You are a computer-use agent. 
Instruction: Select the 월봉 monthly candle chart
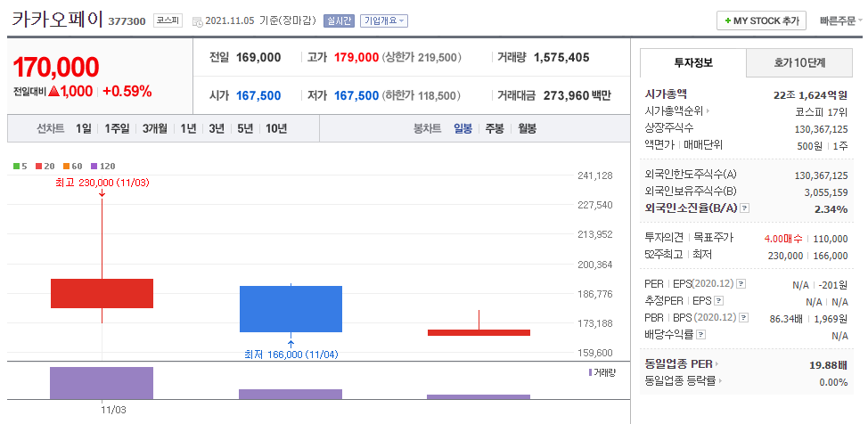pos(527,129)
